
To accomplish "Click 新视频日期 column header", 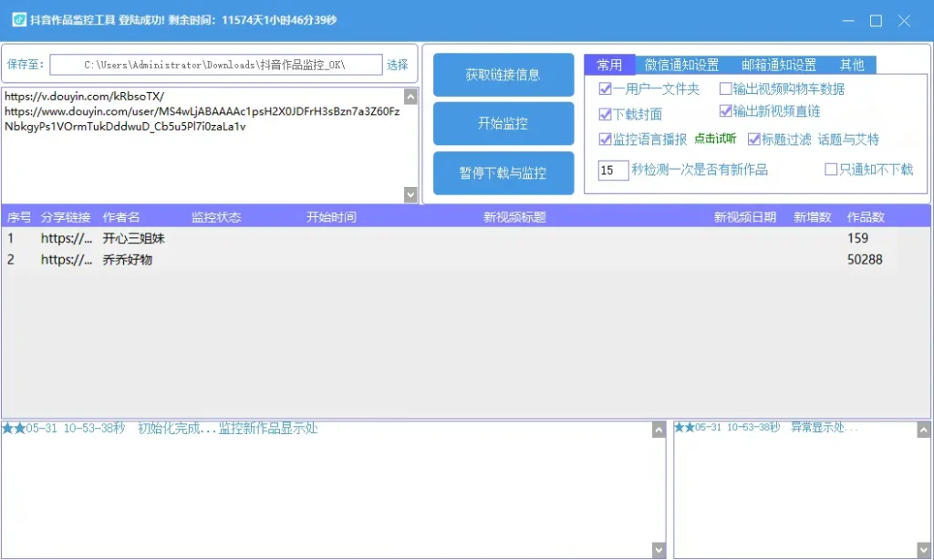I will pyautogui.click(x=744, y=217).
